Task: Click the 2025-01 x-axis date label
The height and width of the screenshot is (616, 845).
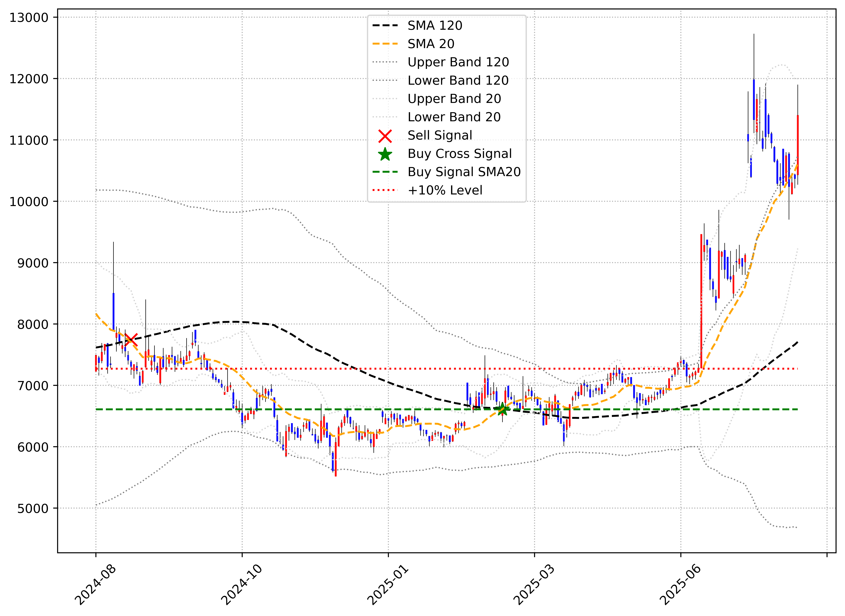Action: click(x=388, y=585)
